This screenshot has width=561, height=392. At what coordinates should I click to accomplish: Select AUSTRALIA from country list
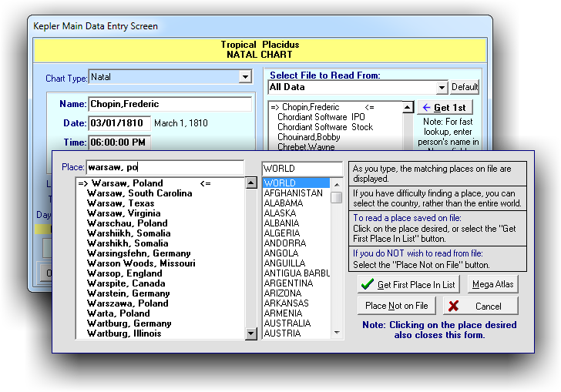pyautogui.click(x=287, y=323)
